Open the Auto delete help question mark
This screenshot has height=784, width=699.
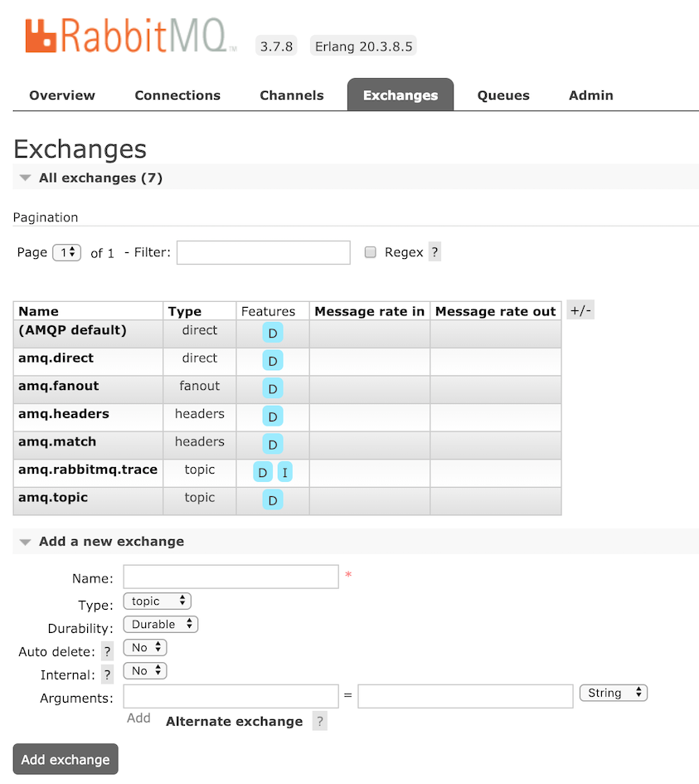107,652
